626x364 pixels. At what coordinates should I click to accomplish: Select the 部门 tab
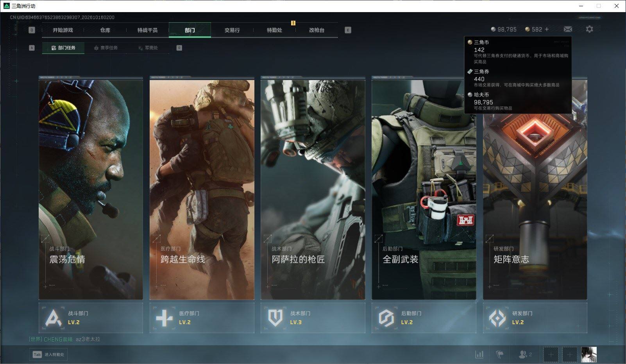190,30
